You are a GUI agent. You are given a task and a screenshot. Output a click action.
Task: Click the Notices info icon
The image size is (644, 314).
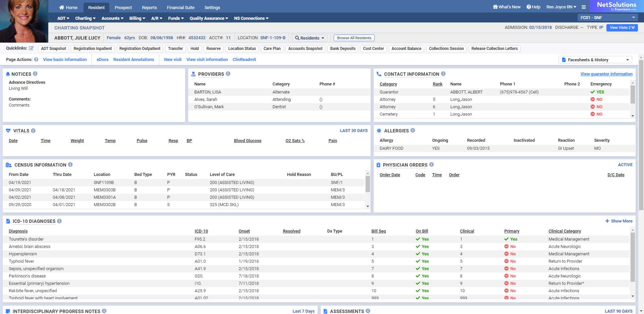click(x=35, y=74)
